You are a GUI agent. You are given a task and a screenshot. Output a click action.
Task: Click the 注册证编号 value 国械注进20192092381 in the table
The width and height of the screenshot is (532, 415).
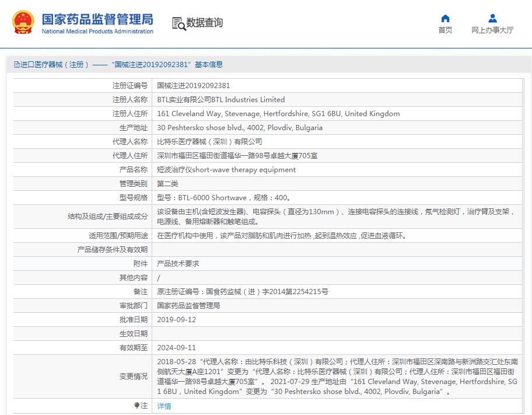pyautogui.click(x=194, y=86)
